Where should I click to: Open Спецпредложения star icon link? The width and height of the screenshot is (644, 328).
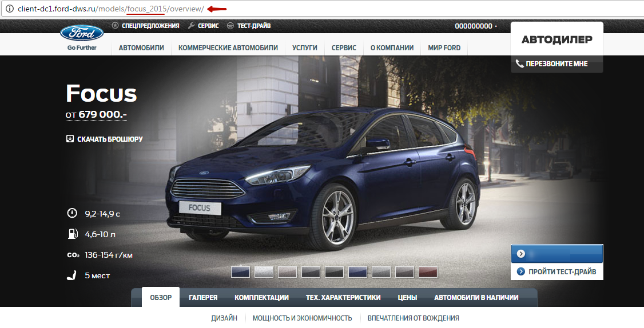pos(116,26)
